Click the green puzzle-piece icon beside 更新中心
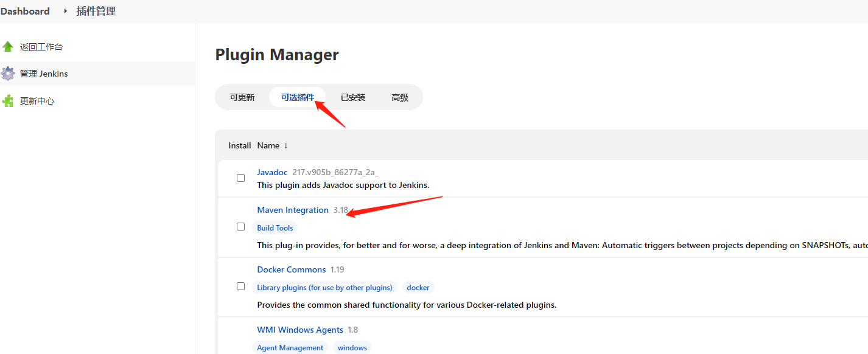Viewport: 868px width, 354px height. pos(8,101)
